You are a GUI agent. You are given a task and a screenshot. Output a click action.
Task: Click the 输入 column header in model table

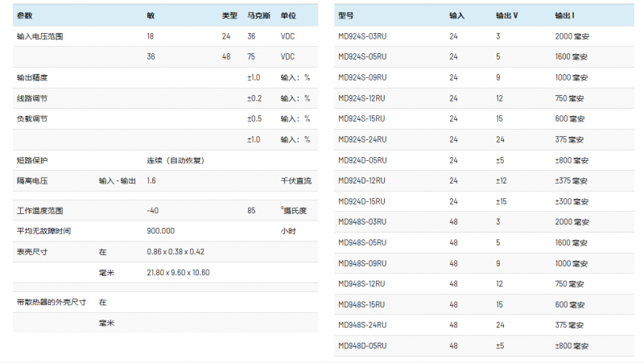tap(456, 15)
